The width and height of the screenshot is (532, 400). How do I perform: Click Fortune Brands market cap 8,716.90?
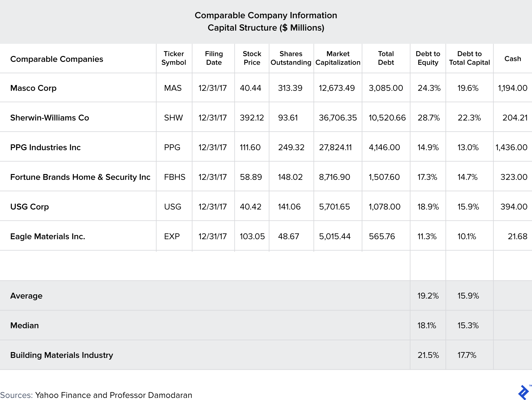tap(334, 177)
